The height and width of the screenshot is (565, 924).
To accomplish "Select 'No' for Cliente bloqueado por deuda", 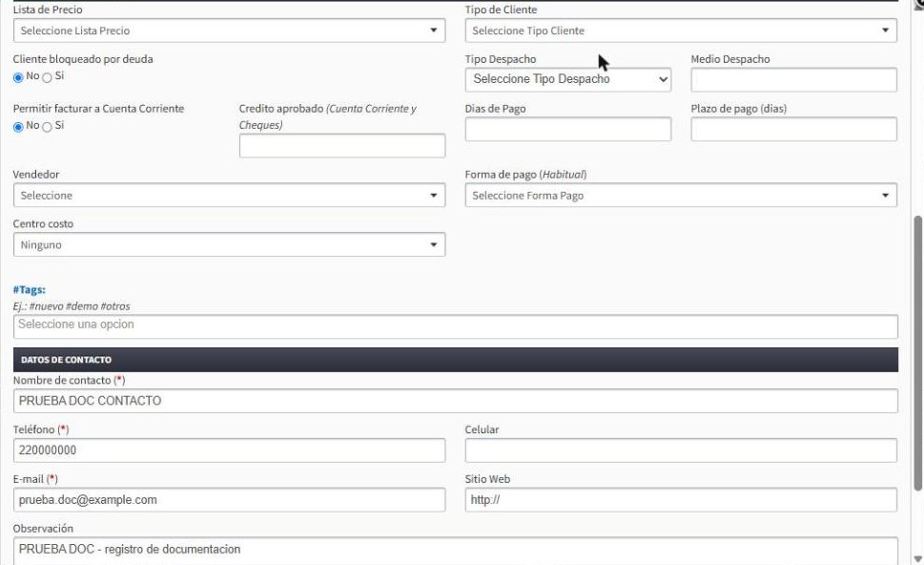I will coord(18,77).
